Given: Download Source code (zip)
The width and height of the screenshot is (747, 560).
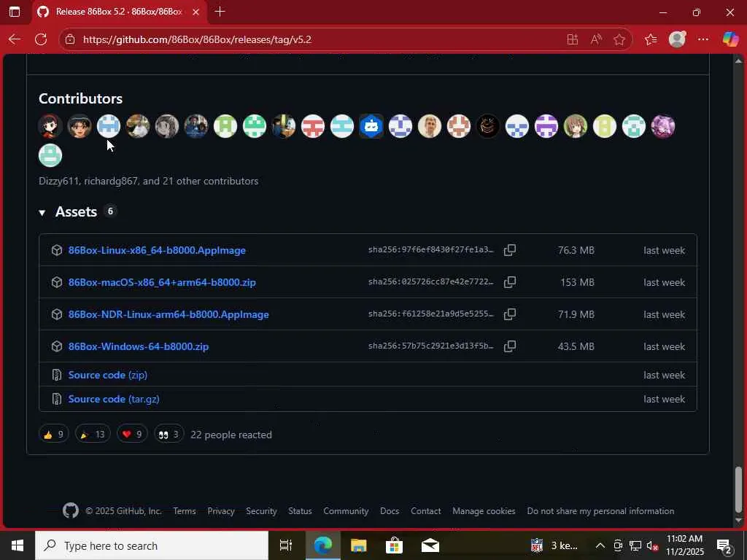Looking at the screenshot, I should coord(108,375).
